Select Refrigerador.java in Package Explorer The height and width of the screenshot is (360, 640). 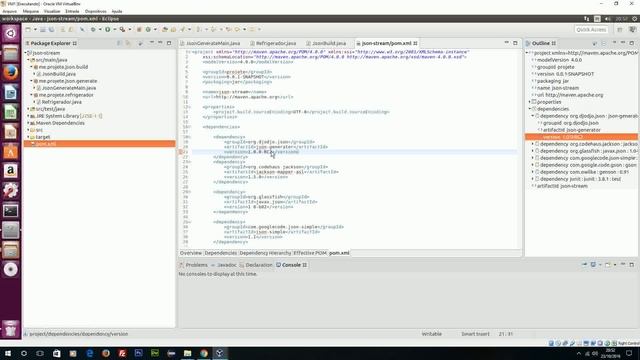(61, 102)
